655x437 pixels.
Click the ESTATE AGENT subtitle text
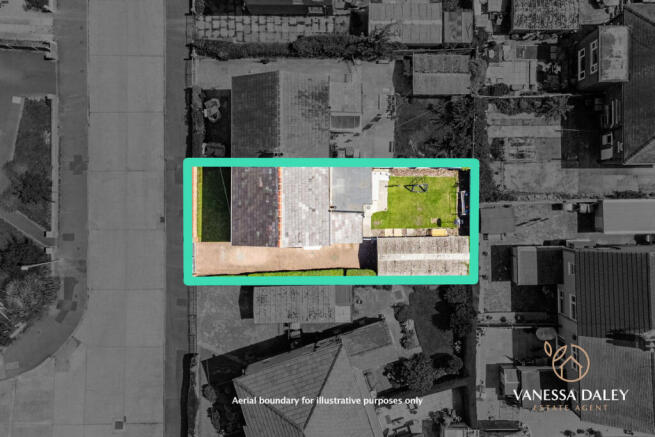click(x=571, y=410)
